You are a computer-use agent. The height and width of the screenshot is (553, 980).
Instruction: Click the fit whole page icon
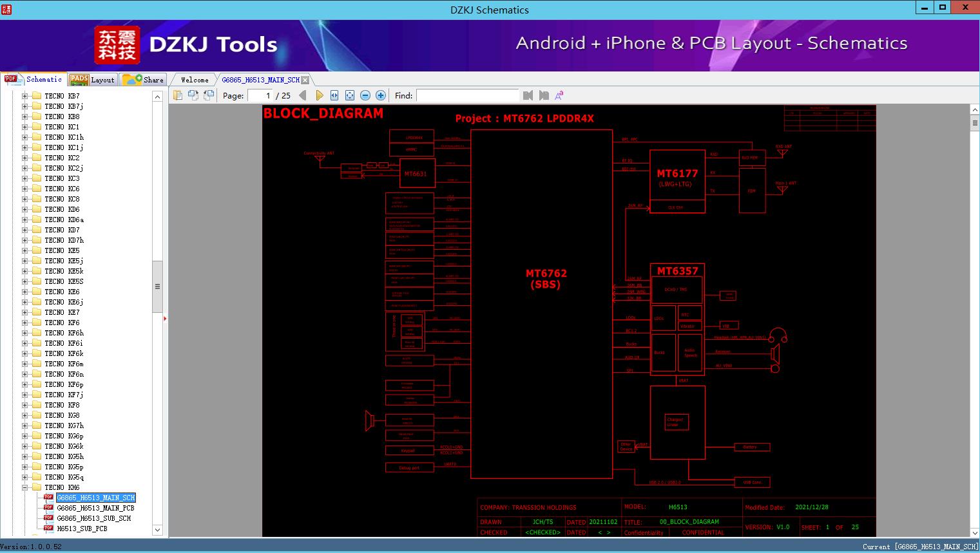pos(350,95)
